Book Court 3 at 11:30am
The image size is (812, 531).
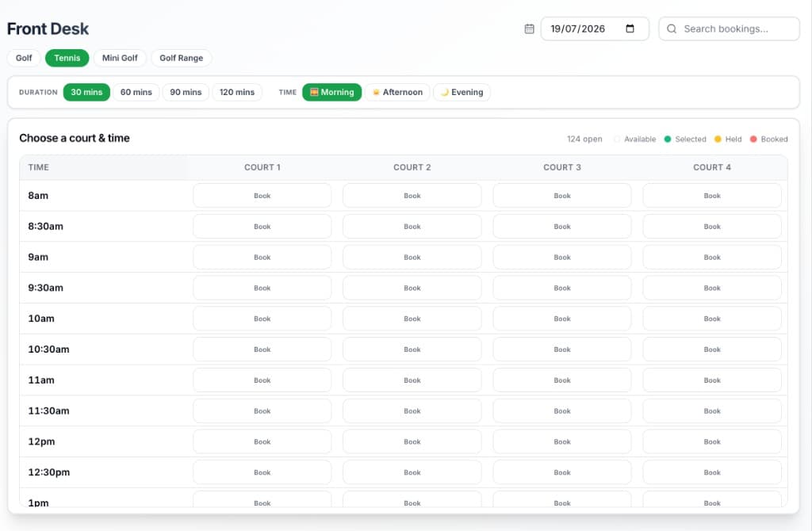coord(562,411)
